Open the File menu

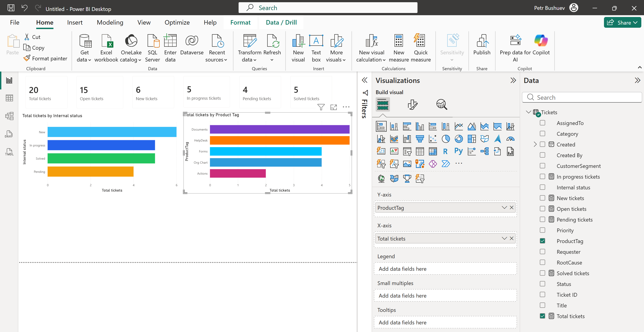[15, 23]
